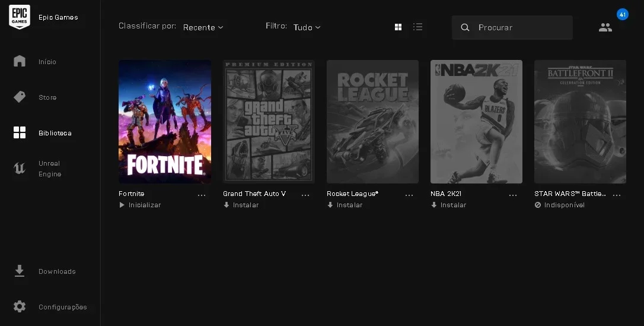Click the Store tag icon
This screenshot has width=644, height=326.
(x=20, y=97)
